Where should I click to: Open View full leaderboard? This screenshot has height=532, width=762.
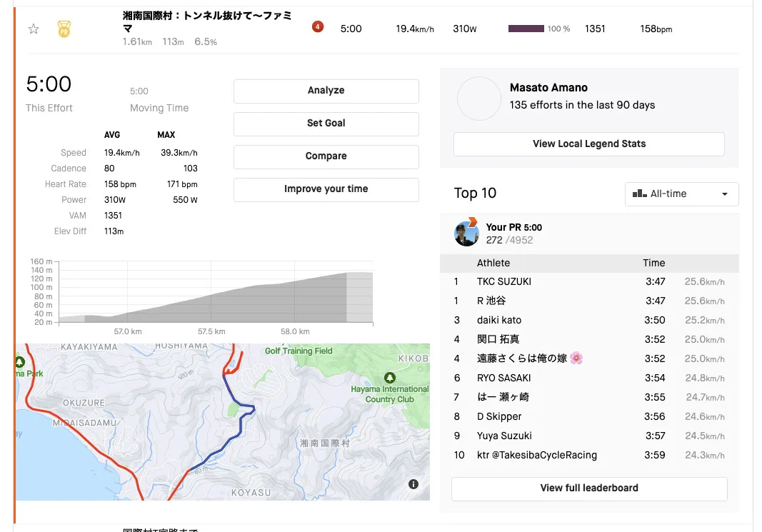pos(588,488)
